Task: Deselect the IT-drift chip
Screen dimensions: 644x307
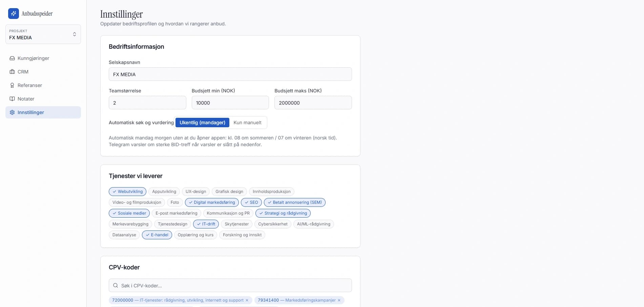Action: (206, 224)
